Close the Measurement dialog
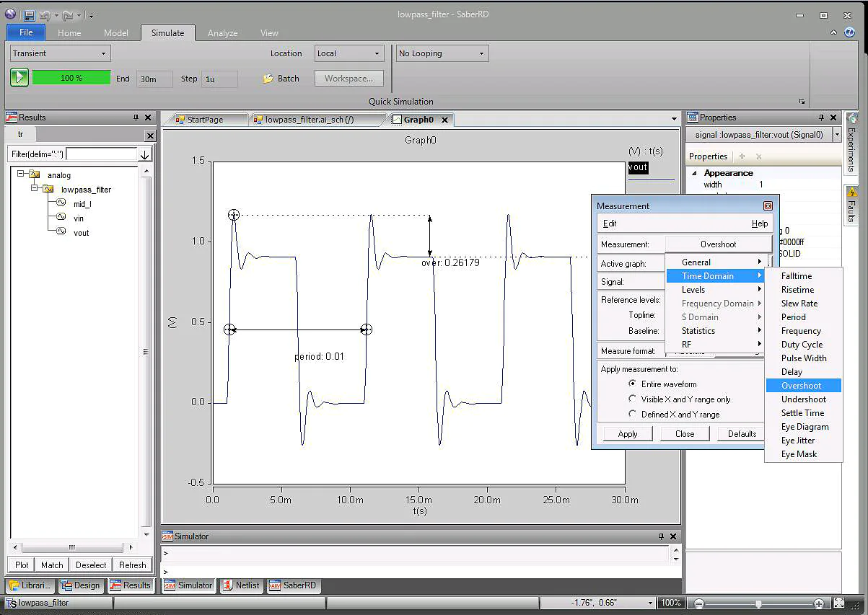This screenshot has width=868, height=615. pyautogui.click(x=768, y=206)
